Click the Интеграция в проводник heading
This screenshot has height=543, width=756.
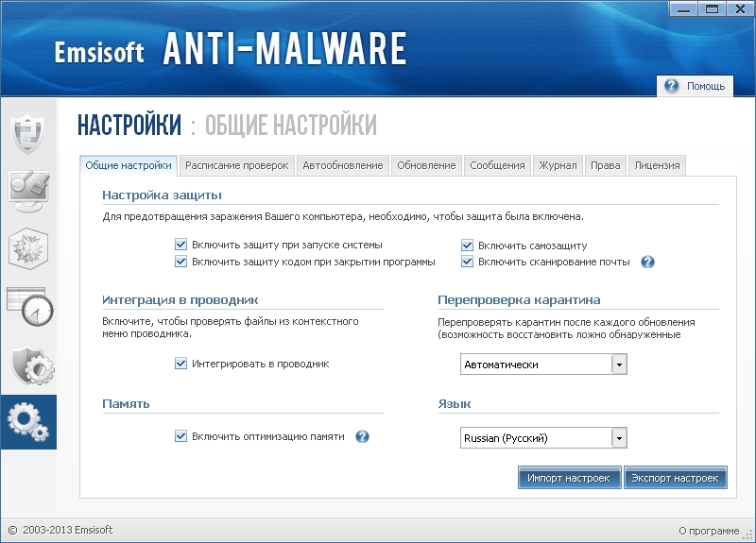coord(180,300)
